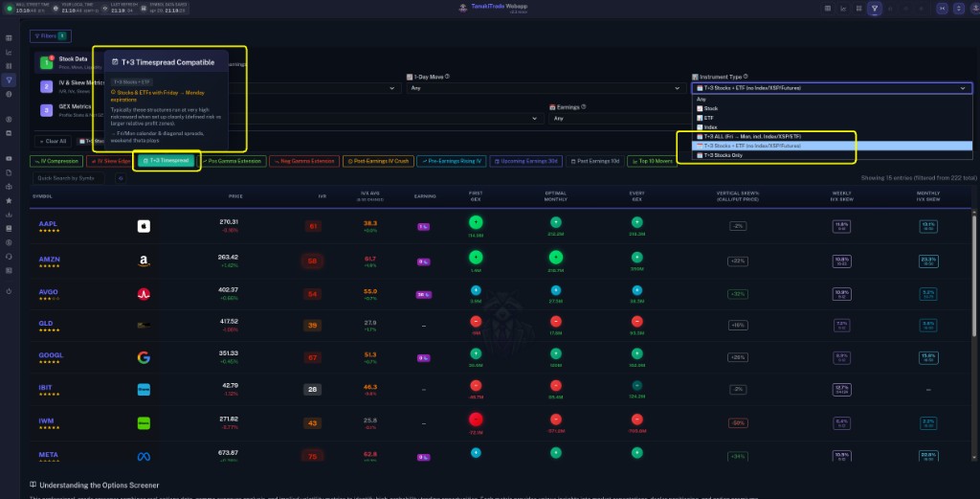
Task: Click the settings icon beside Quick Search
Action: [121, 178]
